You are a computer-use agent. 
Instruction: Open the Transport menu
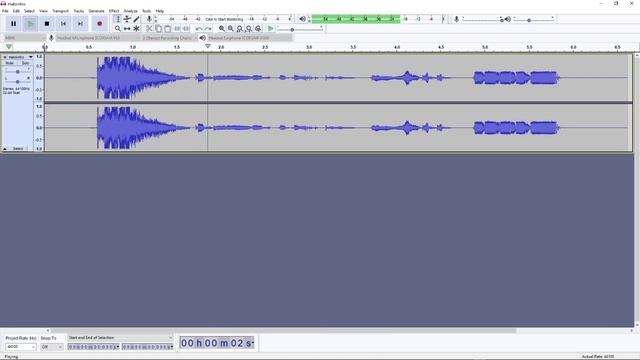[60, 11]
